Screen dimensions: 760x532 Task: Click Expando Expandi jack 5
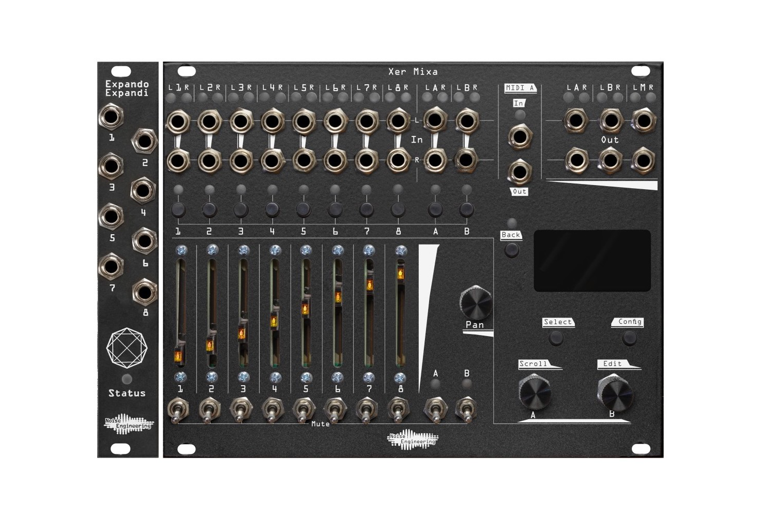tap(111, 217)
